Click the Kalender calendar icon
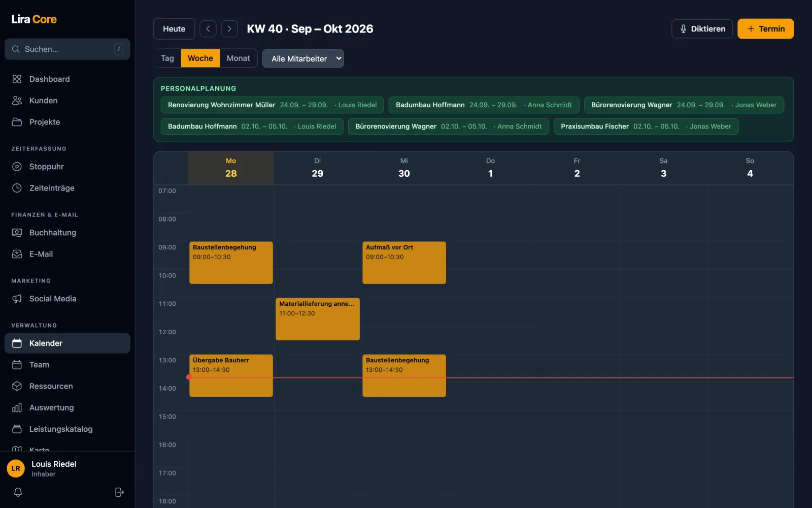The width and height of the screenshot is (812, 508). tap(17, 343)
